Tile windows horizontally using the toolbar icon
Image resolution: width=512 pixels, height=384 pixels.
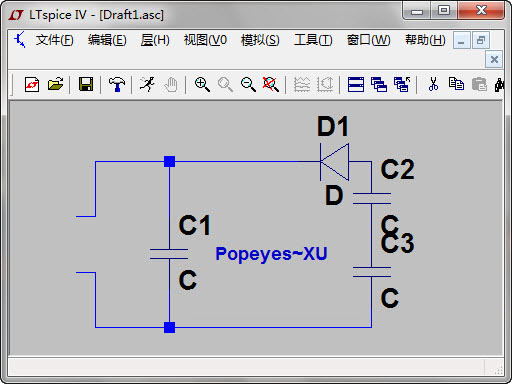[x=356, y=84]
